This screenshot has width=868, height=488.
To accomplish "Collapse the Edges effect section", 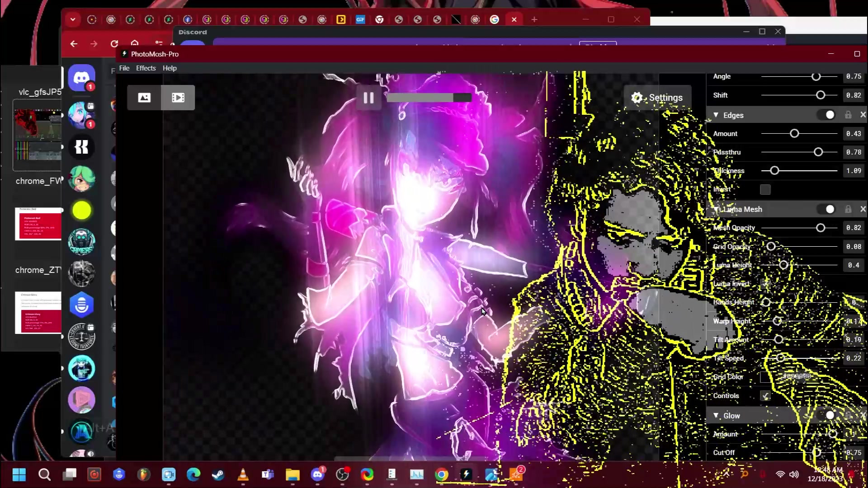I will (x=716, y=115).
